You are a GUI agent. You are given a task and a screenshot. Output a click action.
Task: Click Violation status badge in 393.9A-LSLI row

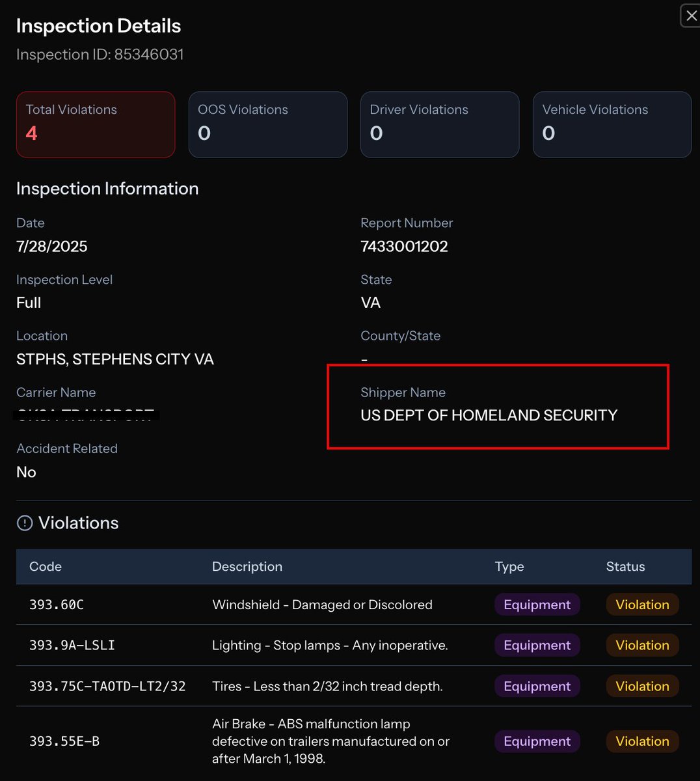[x=642, y=645]
